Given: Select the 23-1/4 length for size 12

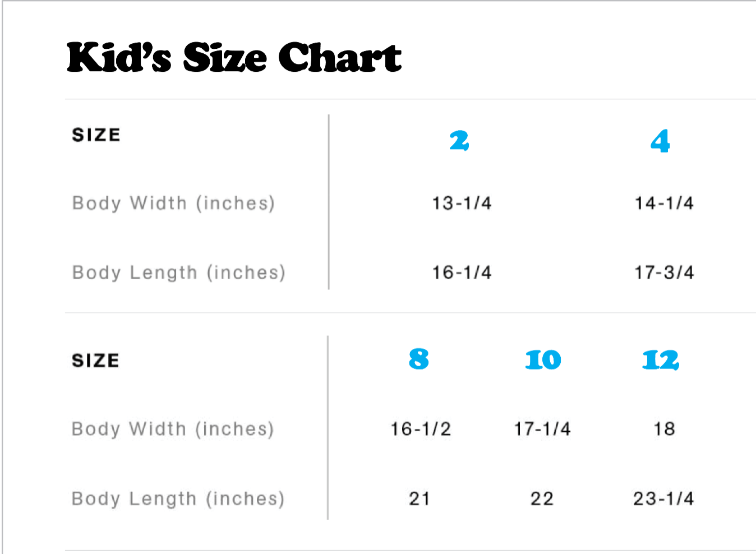Looking at the screenshot, I should click(663, 498).
